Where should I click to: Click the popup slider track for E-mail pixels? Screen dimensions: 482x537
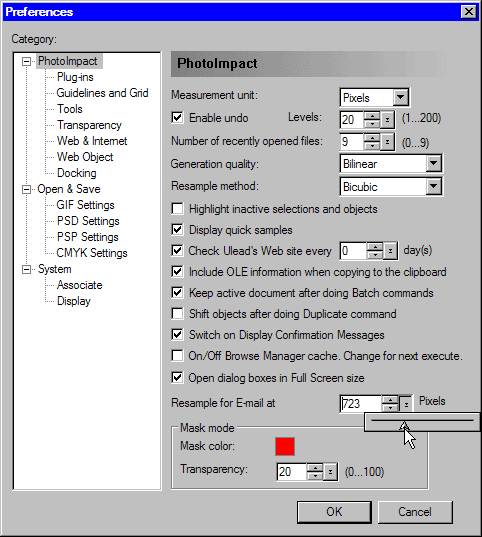click(x=422, y=420)
